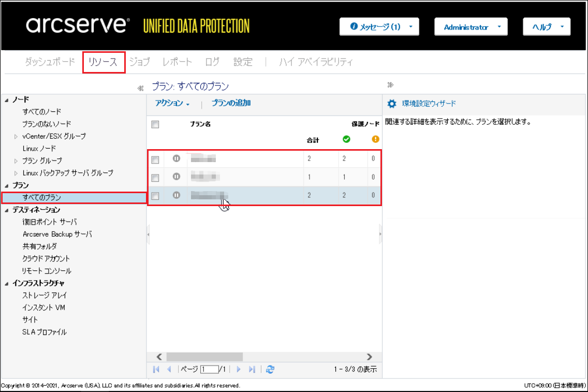The height and width of the screenshot is (392, 588).
Task: Expand the vCenter/ESX グループ tree node
Action: coord(16,137)
